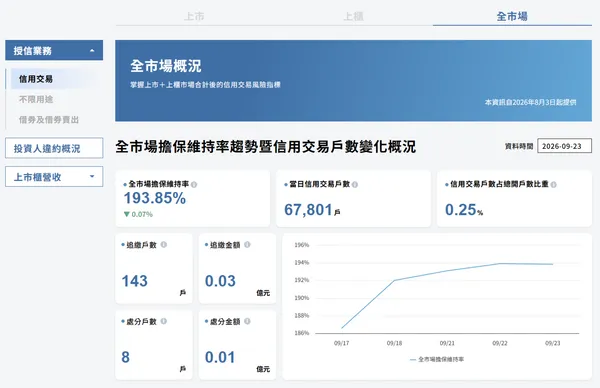The width and height of the screenshot is (600, 388).
Task: Click info icon beside 信用交易戶數占總開戶數比重
Action: 553,184
